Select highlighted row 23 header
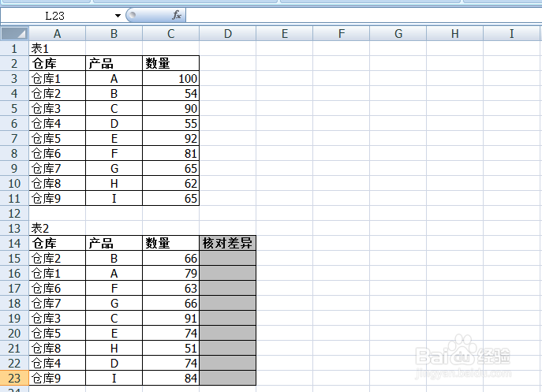 [x=14, y=378]
